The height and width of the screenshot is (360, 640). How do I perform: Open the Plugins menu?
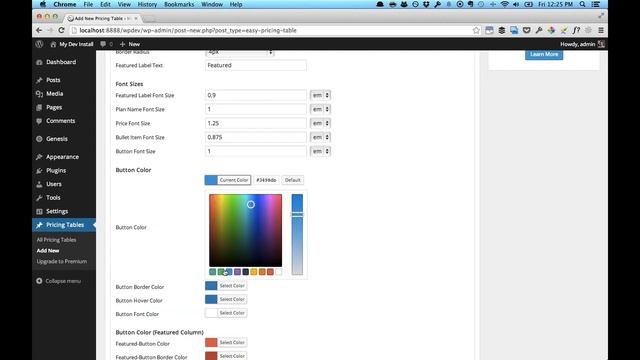tap(56, 170)
